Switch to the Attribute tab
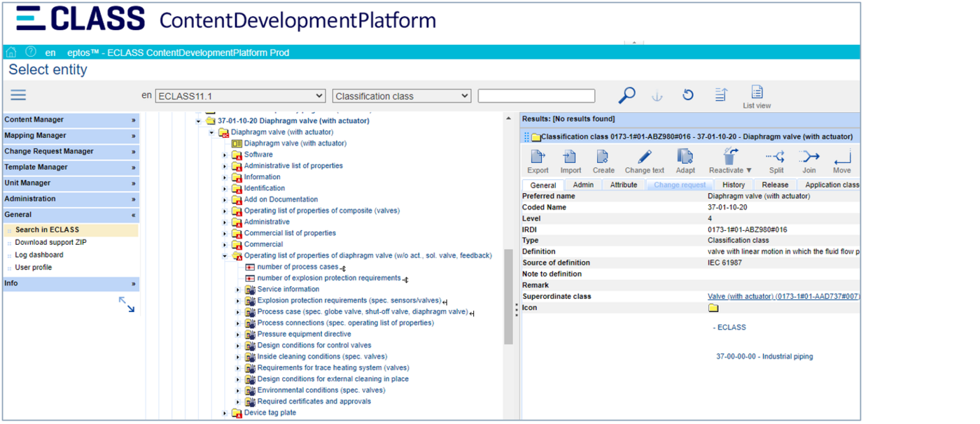Image resolution: width=980 pixels, height=424 pixels. (623, 185)
